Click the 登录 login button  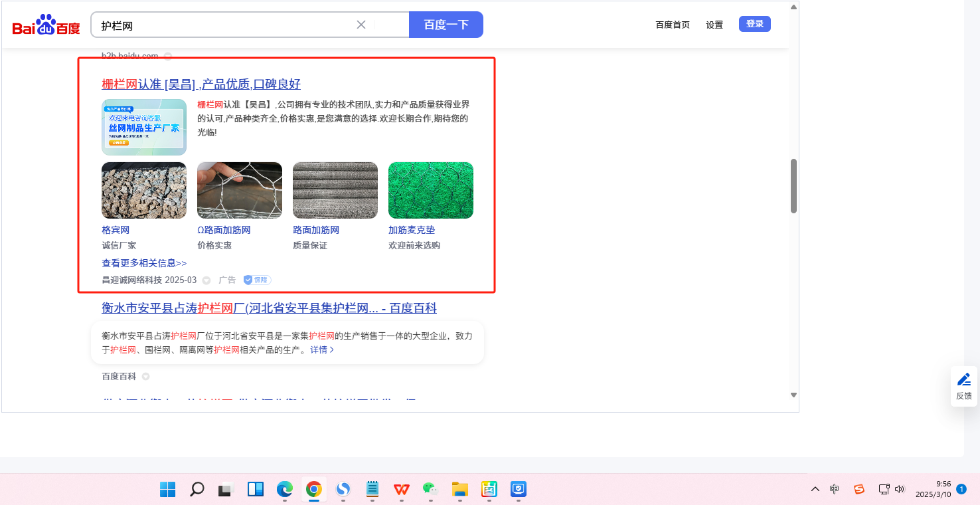(754, 24)
